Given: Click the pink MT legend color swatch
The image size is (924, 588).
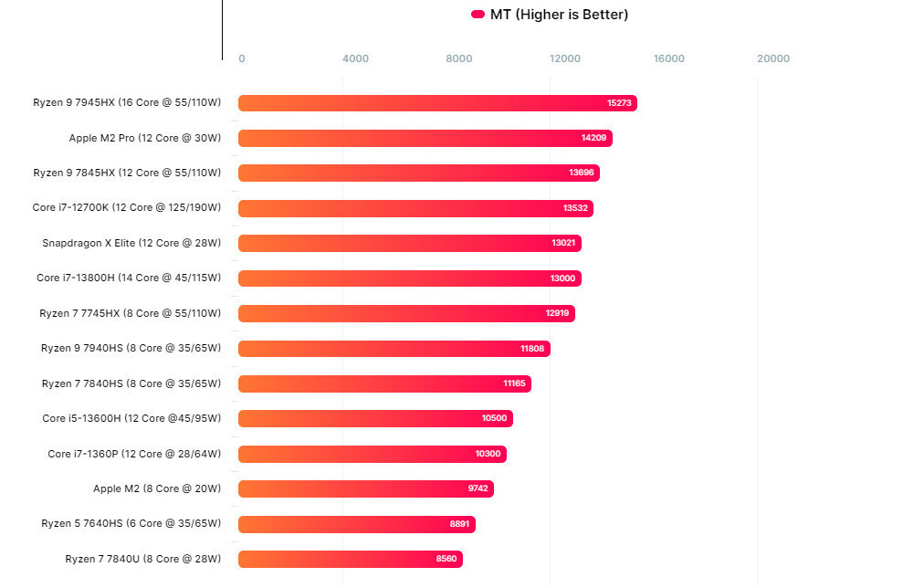Looking at the screenshot, I should pos(478,15).
